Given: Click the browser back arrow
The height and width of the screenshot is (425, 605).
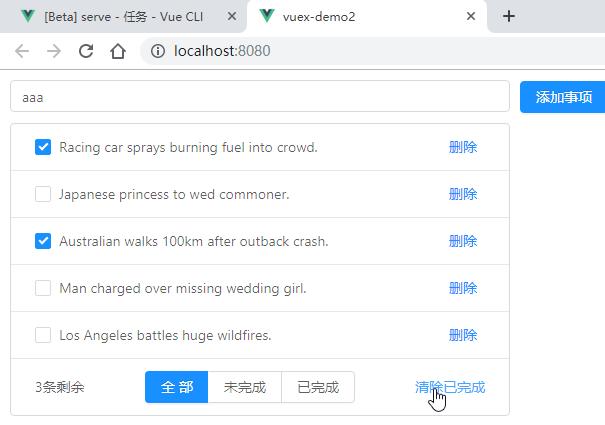Looking at the screenshot, I should click(23, 51).
